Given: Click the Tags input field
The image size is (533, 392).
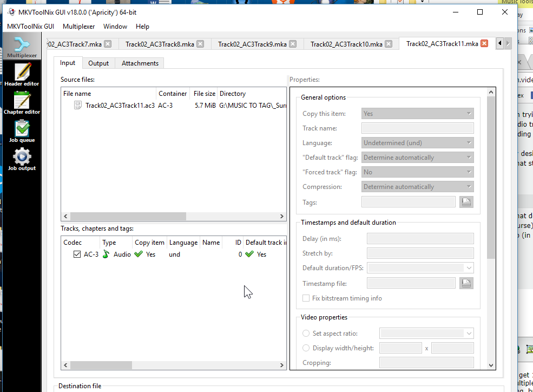Looking at the screenshot, I should tap(408, 202).
